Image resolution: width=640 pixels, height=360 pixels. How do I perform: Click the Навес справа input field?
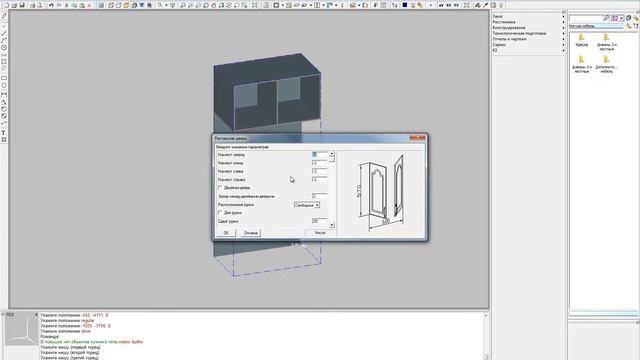tap(320, 179)
